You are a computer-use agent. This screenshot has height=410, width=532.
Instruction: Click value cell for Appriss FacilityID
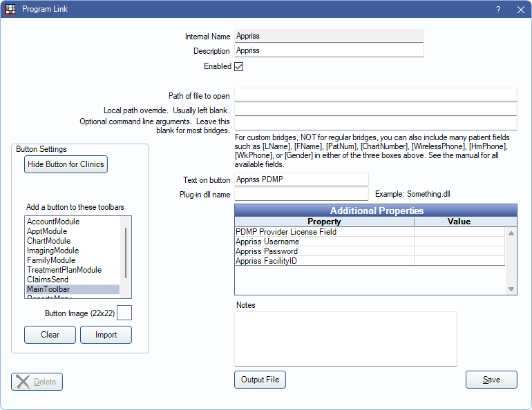459,261
